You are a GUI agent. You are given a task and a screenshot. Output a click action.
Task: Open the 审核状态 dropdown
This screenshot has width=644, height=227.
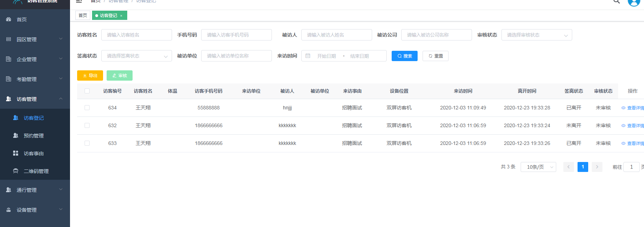click(536, 35)
